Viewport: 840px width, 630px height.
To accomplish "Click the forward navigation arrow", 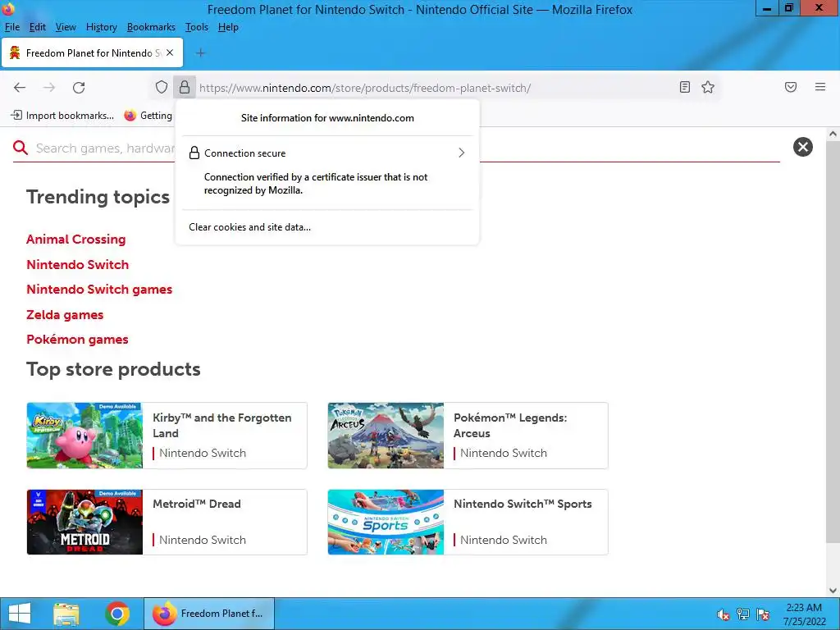I will click(x=49, y=87).
